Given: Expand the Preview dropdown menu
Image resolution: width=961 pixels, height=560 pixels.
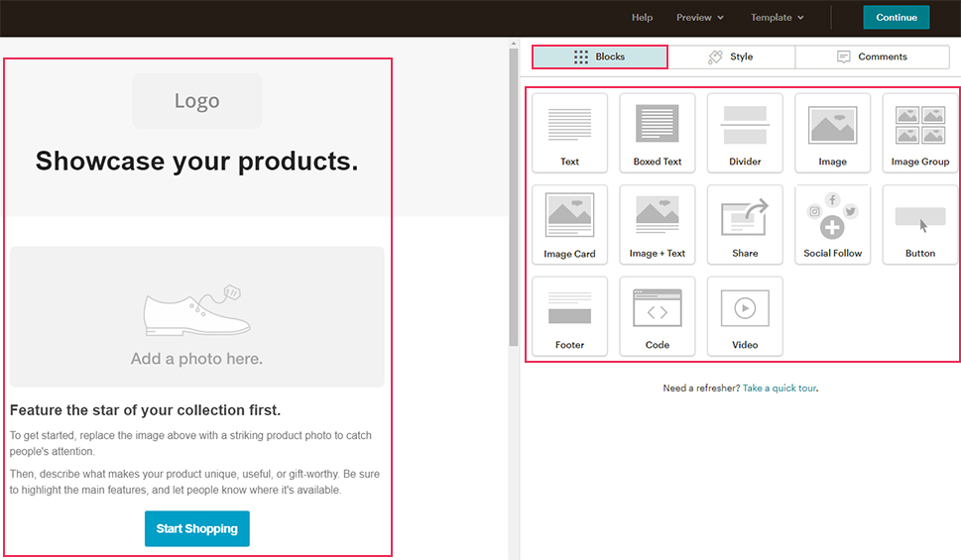Looking at the screenshot, I should [700, 18].
